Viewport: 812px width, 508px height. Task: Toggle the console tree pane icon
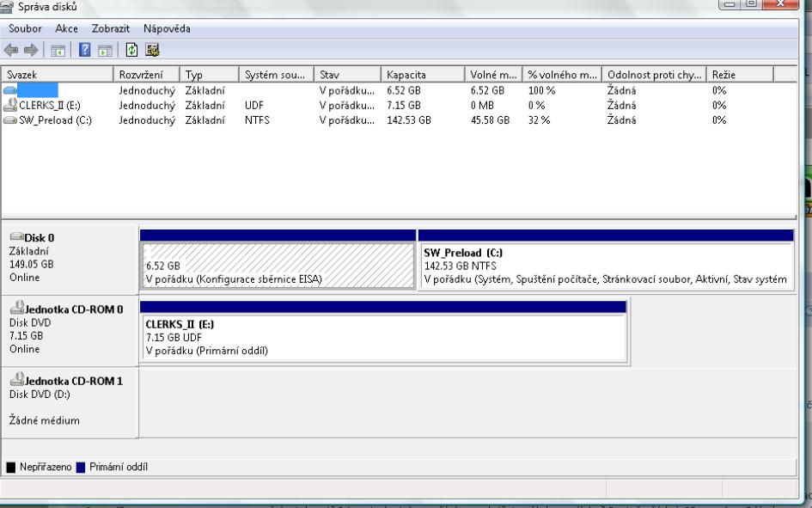57,48
